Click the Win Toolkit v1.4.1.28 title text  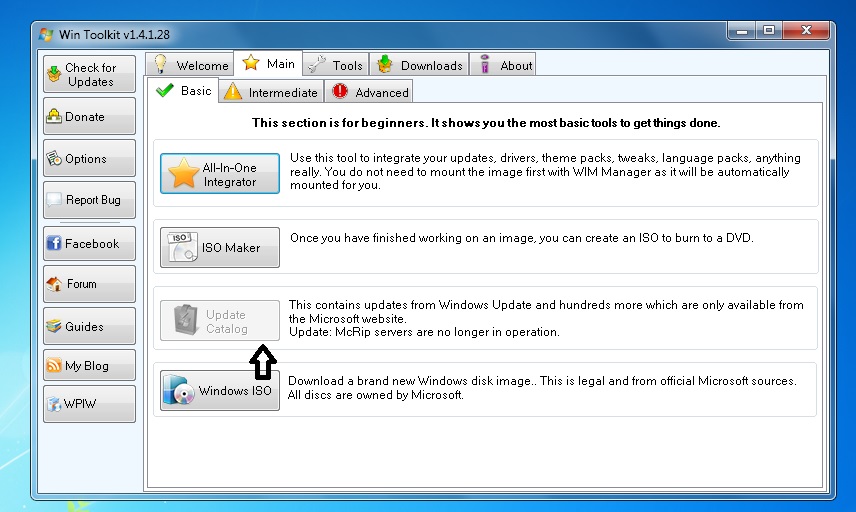coord(114,34)
